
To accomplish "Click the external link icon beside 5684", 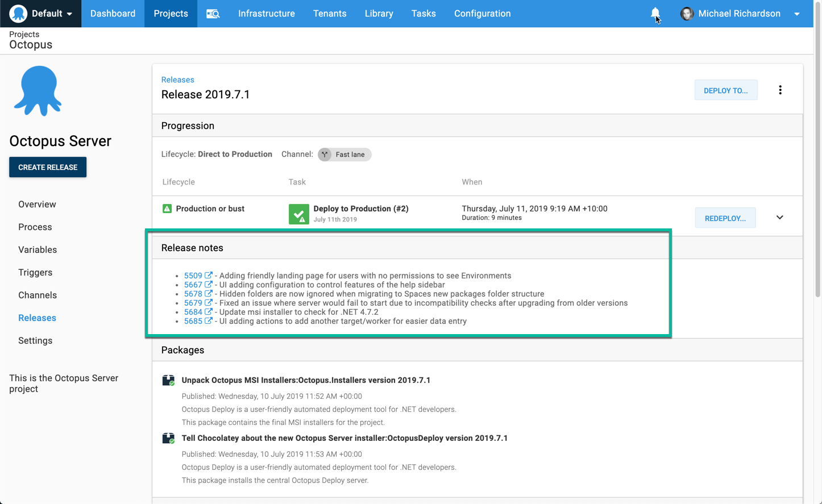I will [209, 311].
